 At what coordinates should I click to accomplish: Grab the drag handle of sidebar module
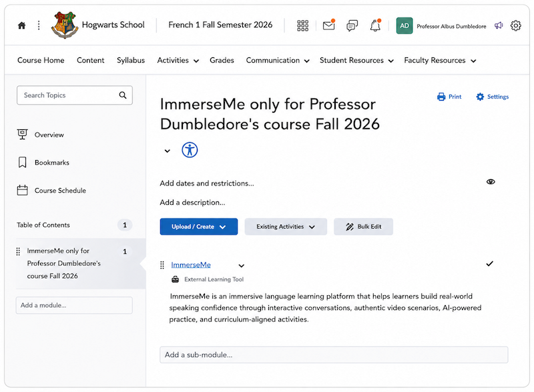(x=18, y=251)
